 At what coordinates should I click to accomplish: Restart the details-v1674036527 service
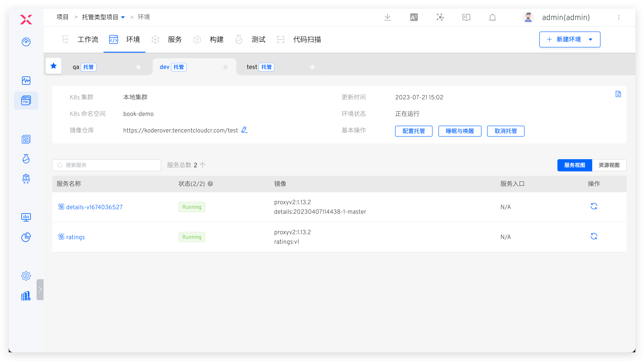click(x=594, y=206)
